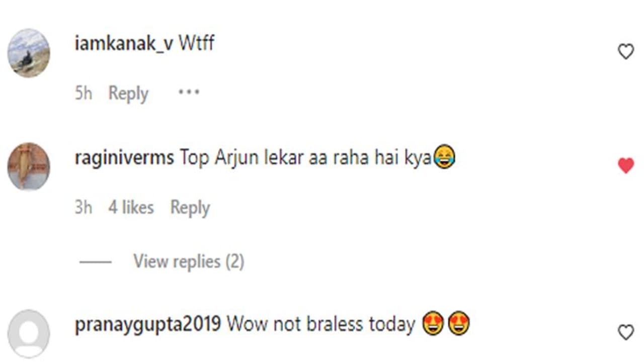
Task: Open three-dot options on iamkanak_v comment
Action: tap(189, 93)
